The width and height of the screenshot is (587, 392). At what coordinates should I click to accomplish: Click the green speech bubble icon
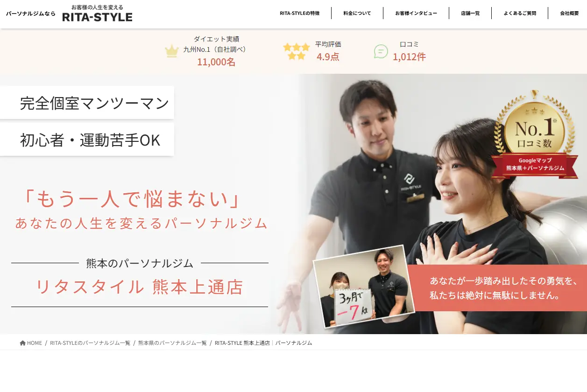click(381, 51)
